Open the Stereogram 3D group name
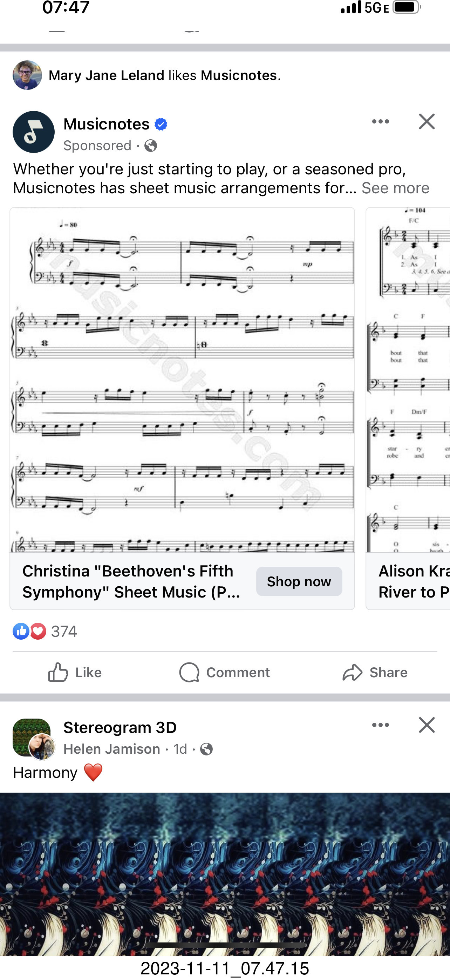 tap(120, 727)
